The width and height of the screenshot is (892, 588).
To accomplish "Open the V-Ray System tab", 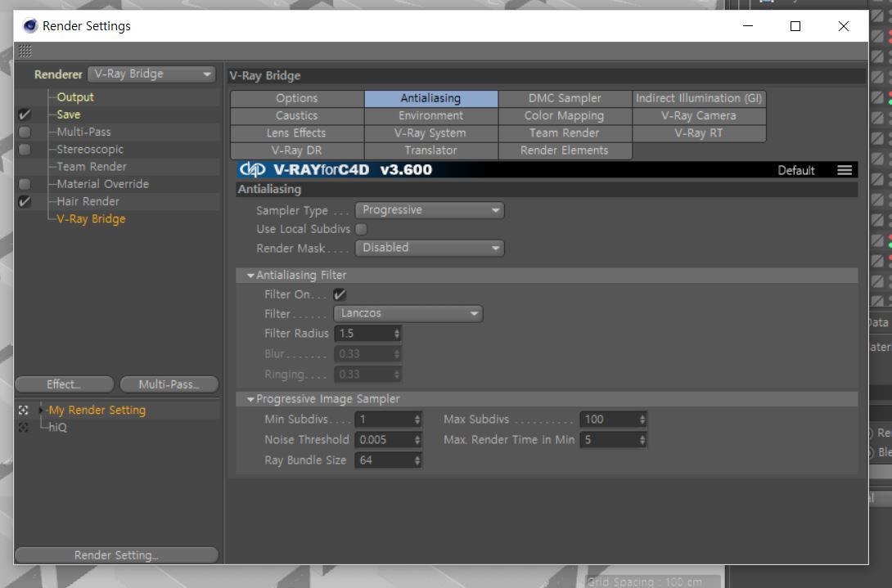I will 431,133.
